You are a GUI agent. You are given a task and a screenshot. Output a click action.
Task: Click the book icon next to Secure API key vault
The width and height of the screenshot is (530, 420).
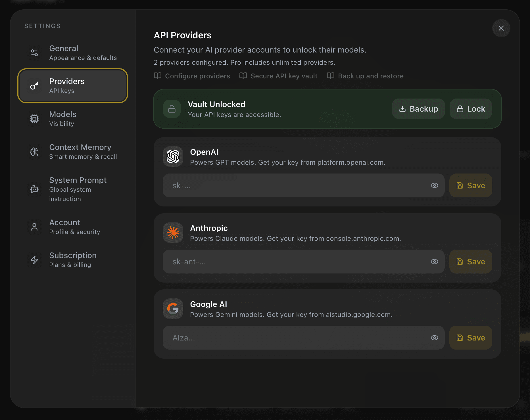243,76
